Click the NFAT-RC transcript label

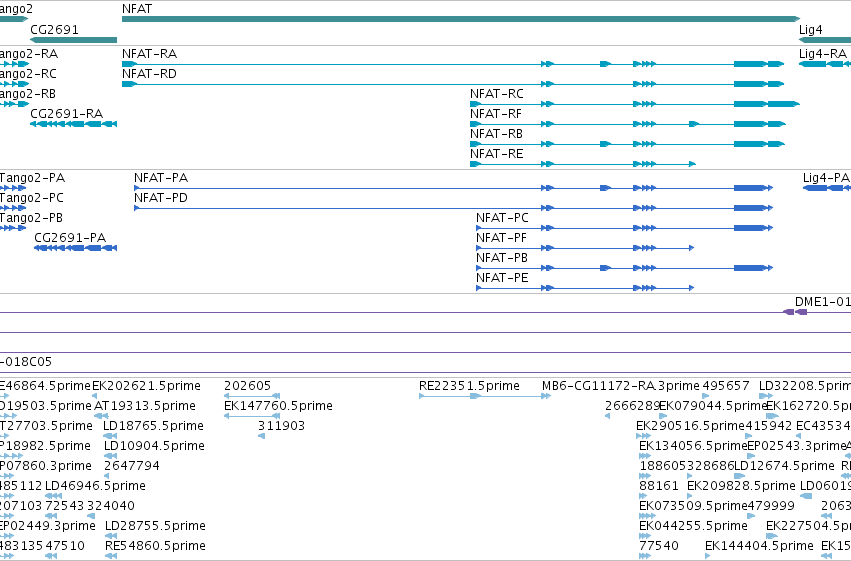497,94
